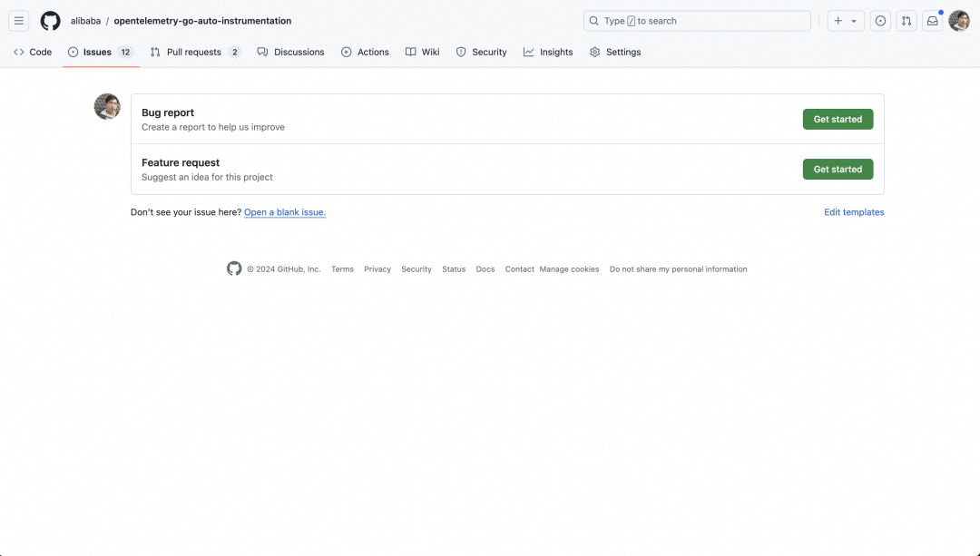Click the author avatar beside templates
980x556 pixels.
pyautogui.click(x=107, y=107)
